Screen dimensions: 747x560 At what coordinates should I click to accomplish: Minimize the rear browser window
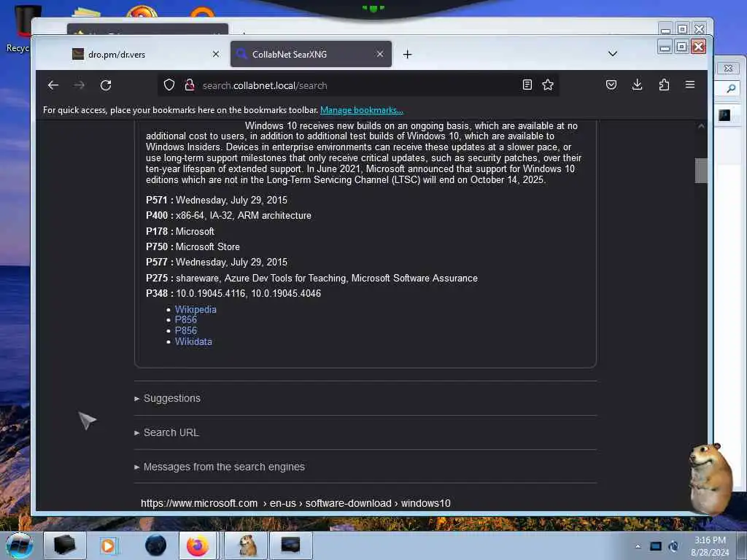[x=665, y=29]
